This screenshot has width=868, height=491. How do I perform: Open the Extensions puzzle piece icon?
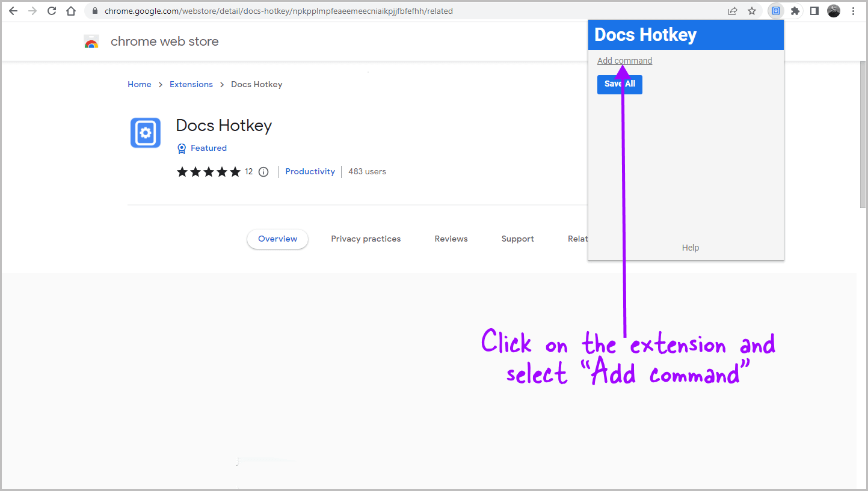pyautogui.click(x=795, y=10)
